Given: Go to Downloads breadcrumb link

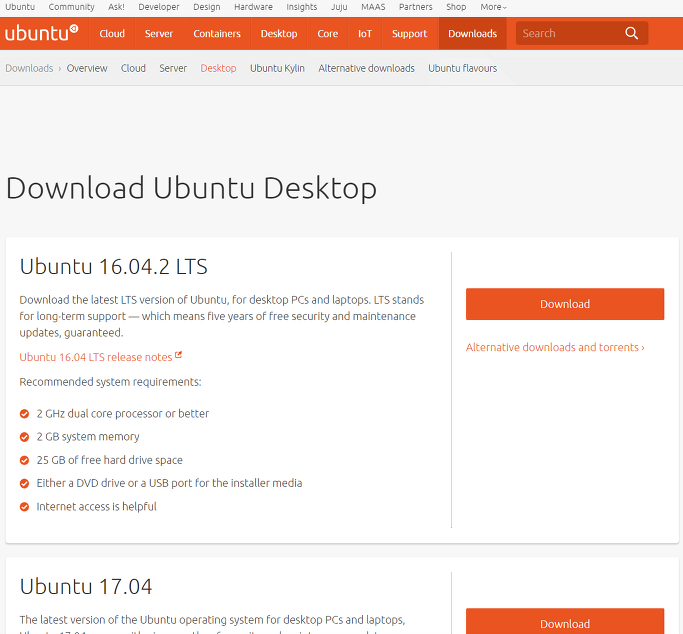Looking at the screenshot, I should coord(29,68).
